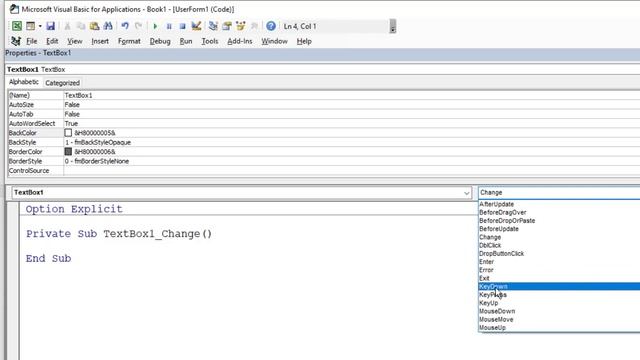The image size is (640, 360).
Task: Choose BeforeDragOver from the event list
Action: tap(559, 212)
